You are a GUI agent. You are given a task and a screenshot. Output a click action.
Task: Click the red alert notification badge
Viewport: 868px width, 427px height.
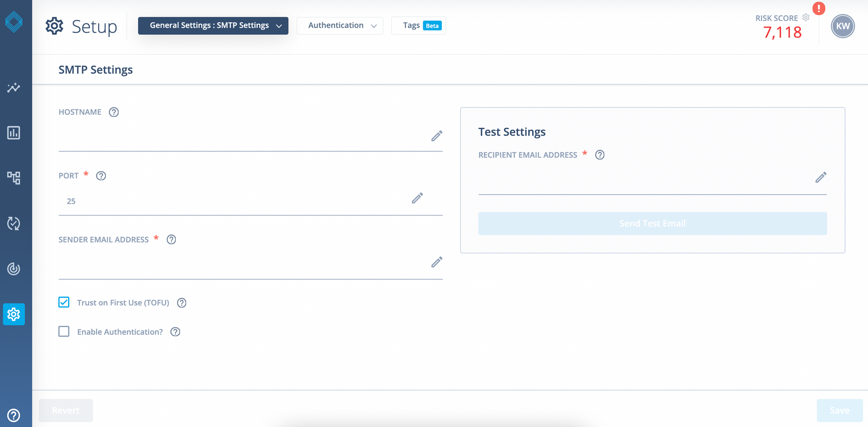point(819,8)
